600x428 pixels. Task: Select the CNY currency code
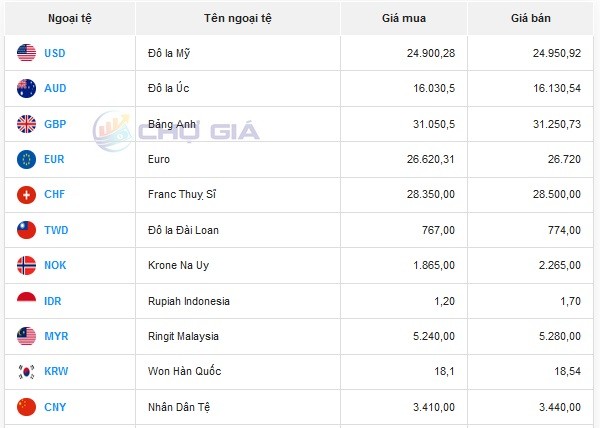pyautogui.click(x=56, y=407)
